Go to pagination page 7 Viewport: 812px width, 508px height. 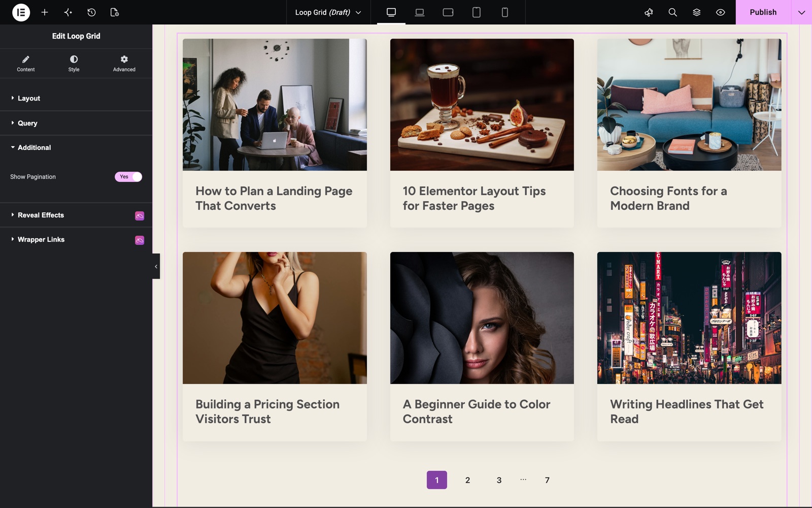[x=547, y=480]
